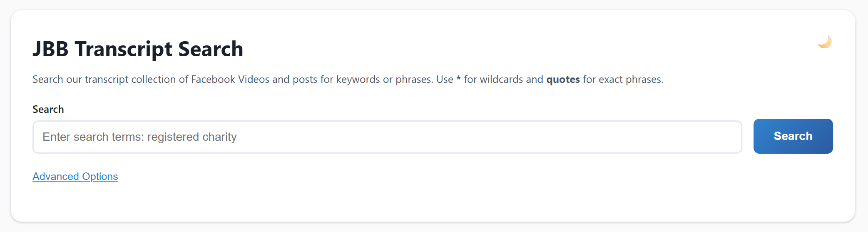Screen dimensions: 868x232
Task: Click the word posts in the description
Action: point(305,79)
